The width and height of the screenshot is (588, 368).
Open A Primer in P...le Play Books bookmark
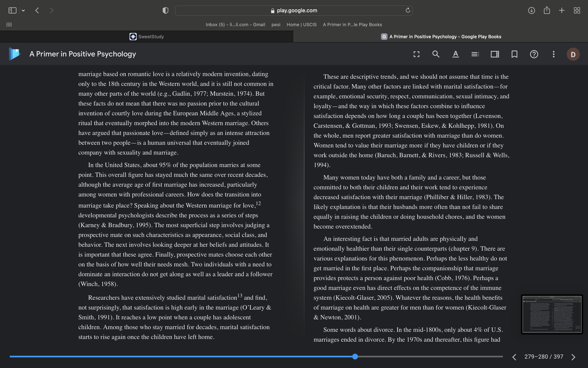pos(352,25)
